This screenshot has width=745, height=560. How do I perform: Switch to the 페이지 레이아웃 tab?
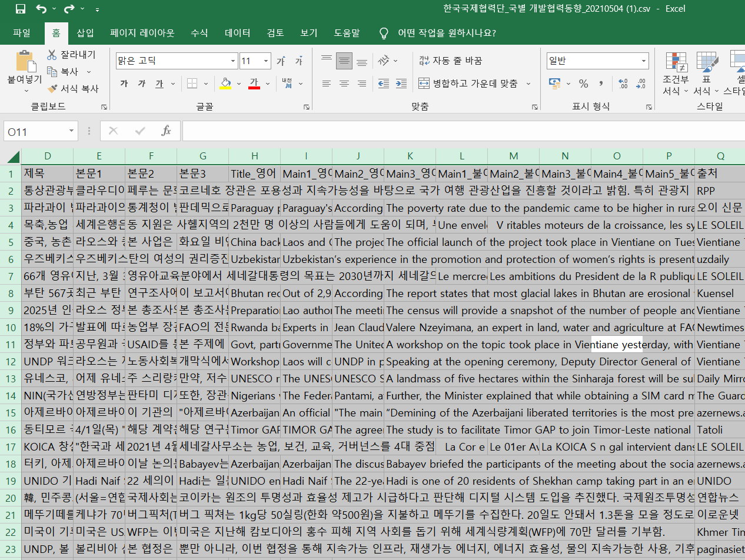(142, 33)
